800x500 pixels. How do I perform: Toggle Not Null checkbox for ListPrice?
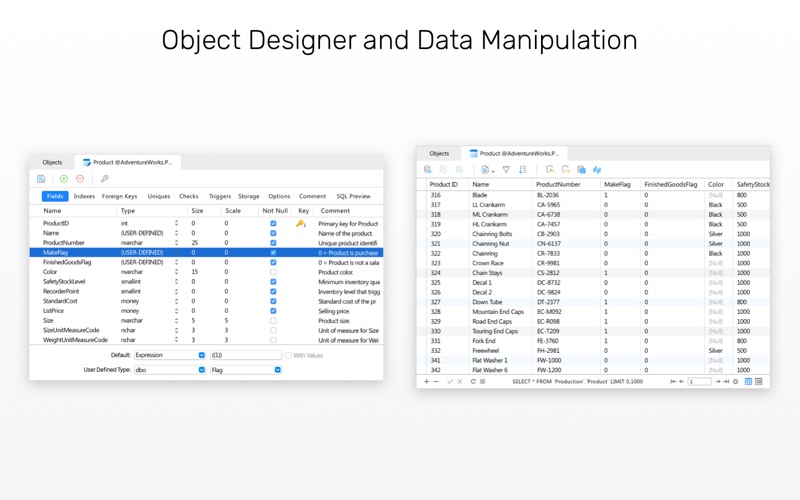click(273, 311)
